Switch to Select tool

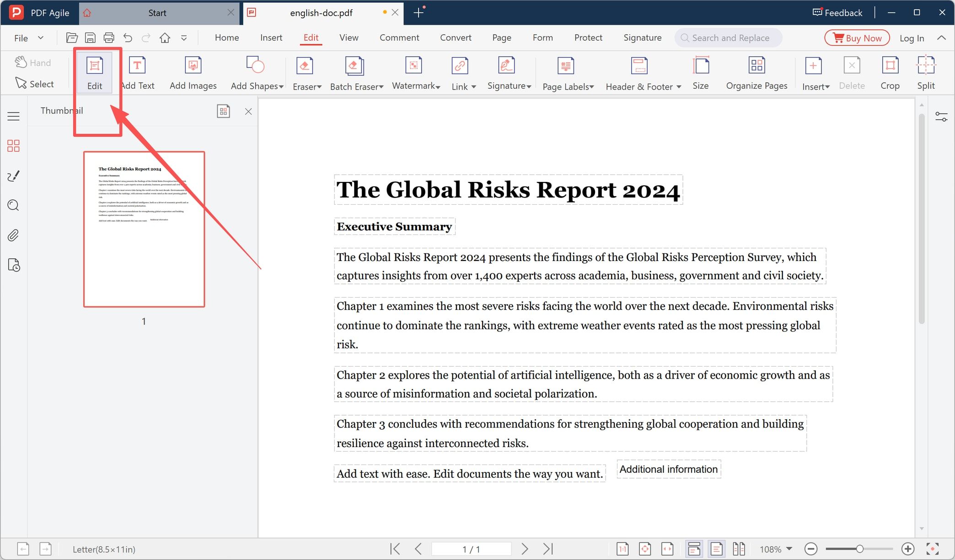(34, 84)
